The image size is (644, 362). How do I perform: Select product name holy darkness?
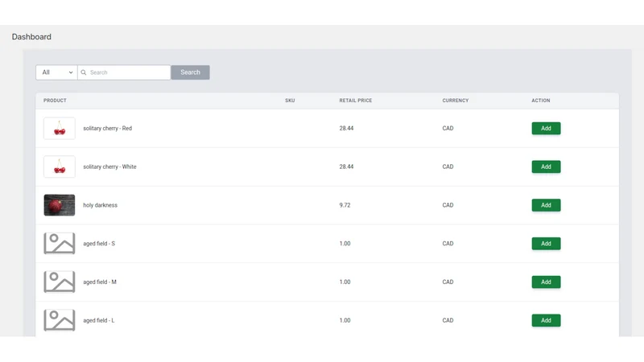pyautogui.click(x=100, y=205)
